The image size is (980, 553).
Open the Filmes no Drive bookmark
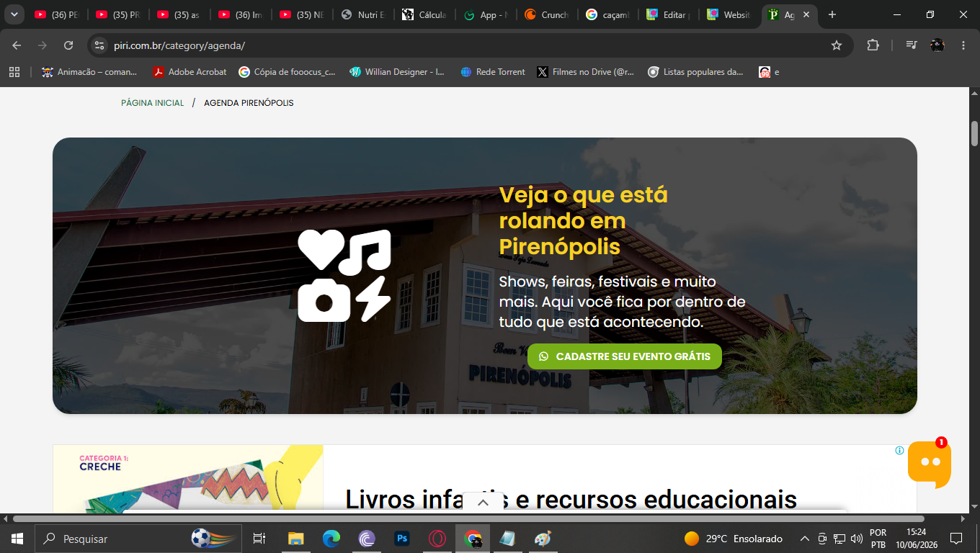(x=586, y=72)
